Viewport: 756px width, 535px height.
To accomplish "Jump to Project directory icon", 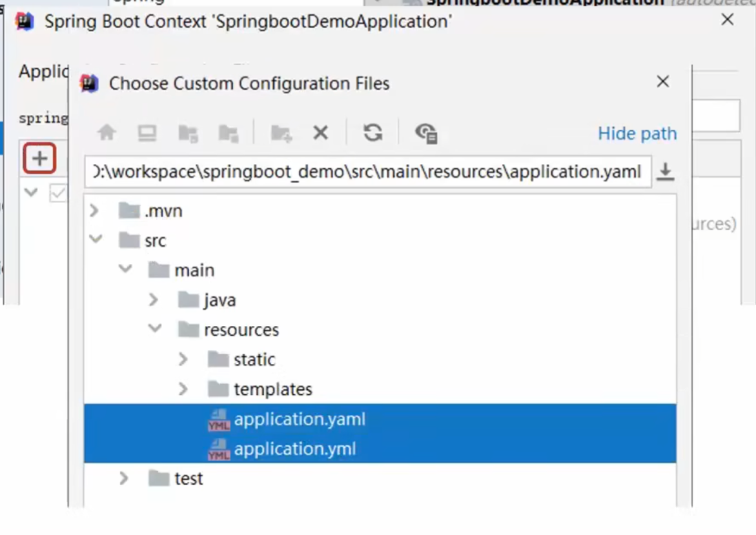I will pyautogui.click(x=188, y=132).
